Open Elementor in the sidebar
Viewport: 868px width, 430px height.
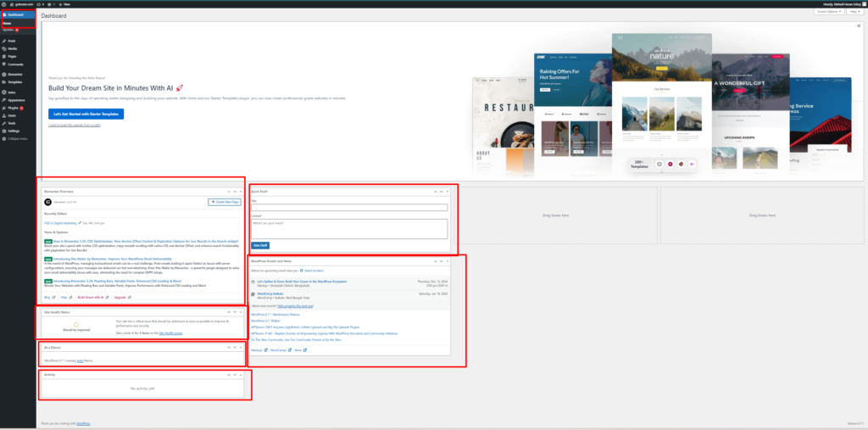(15, 75)
